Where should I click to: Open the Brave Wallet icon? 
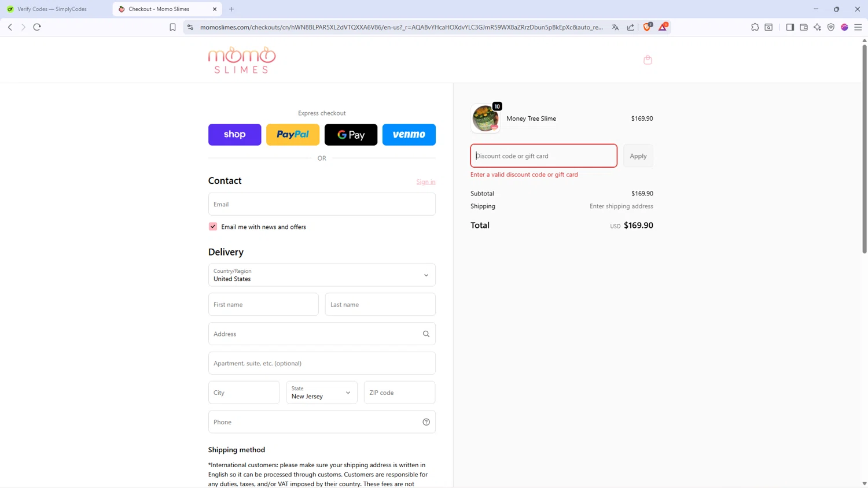[x=804, y=27]
